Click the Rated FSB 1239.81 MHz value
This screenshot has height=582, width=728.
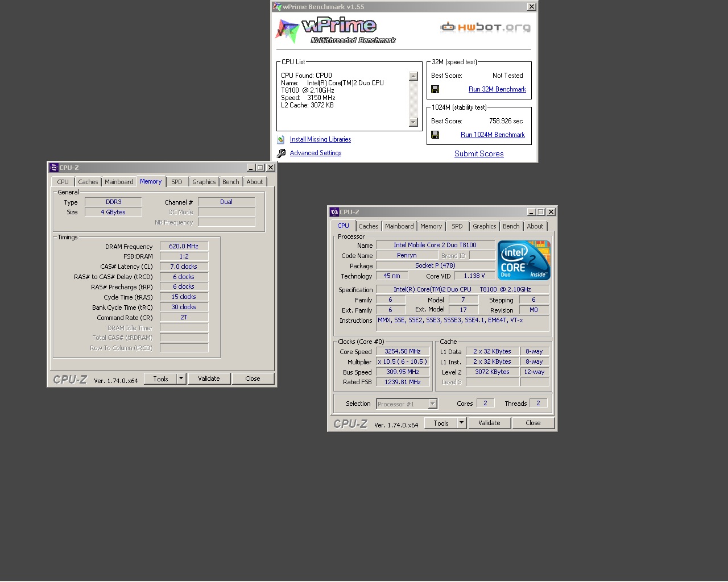point(403,382)
